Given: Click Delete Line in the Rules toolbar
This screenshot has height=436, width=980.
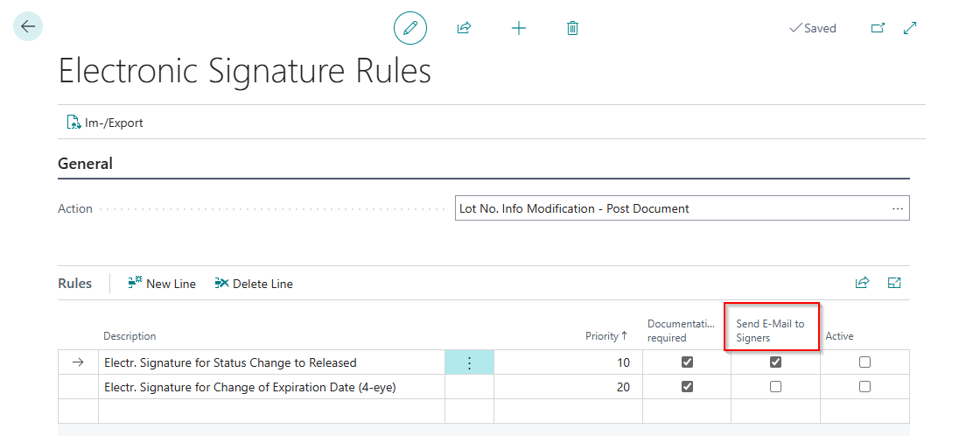Looking at the screenshot, I should tap(254, 284).
